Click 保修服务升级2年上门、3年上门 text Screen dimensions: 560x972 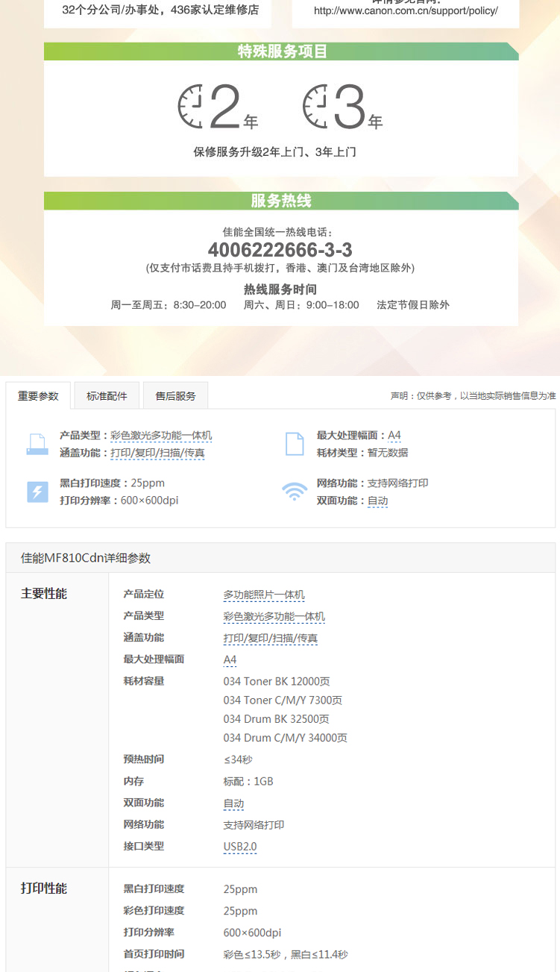(x=275, y=151)
